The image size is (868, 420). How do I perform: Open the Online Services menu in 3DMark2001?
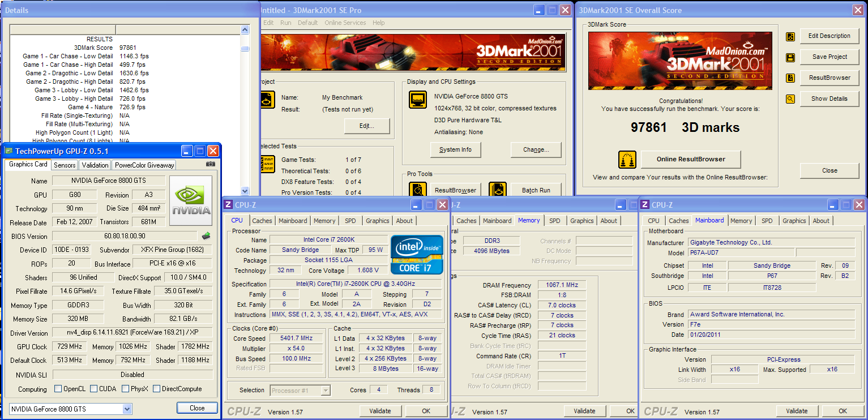pyautogui.click(x=345, y=23)
